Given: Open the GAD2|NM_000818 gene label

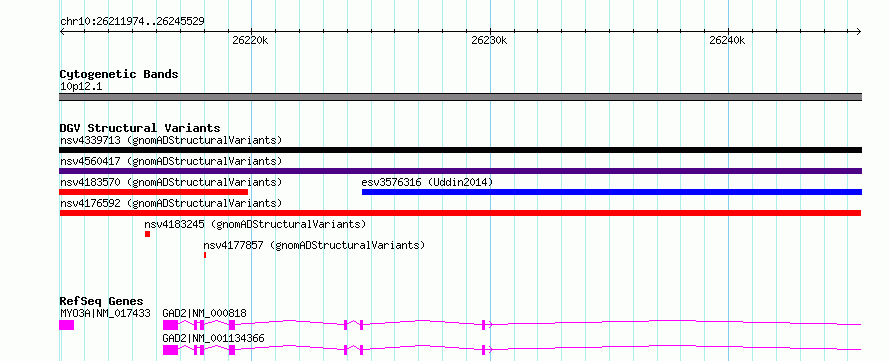Looking at the screenshot, I should pyautogui.click(x=204, y=313).
